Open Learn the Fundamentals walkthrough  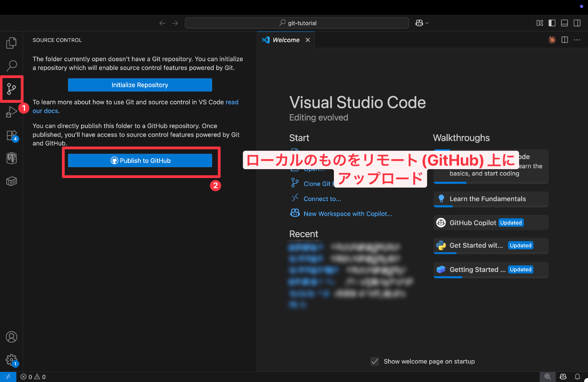pyautogui.click(x=491, y=199)
